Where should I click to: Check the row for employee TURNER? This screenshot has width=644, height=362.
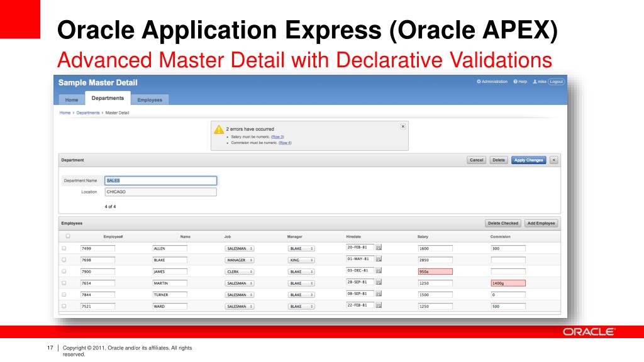64,295
